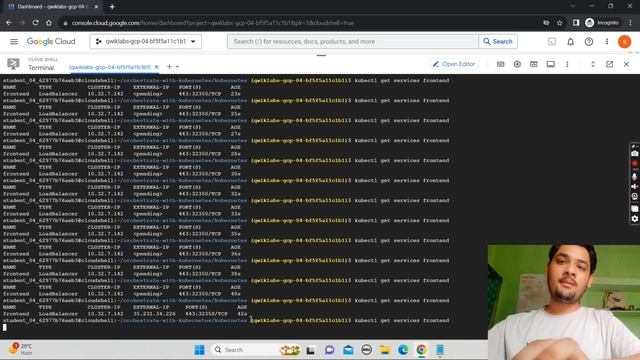
Task: Toggle the browser side panel
Action: (576, 23)
